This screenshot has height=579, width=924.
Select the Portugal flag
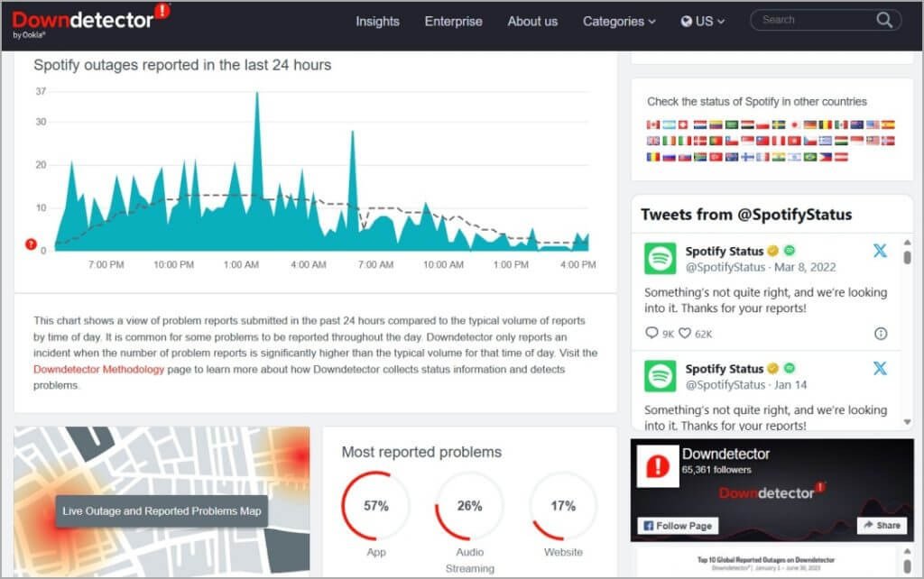tap(716, 141)
